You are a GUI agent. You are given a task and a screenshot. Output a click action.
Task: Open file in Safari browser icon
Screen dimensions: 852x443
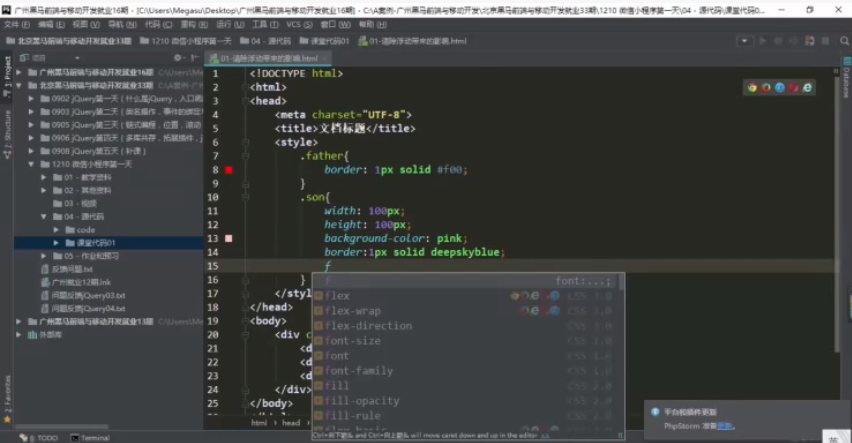[x=780, y=88]
